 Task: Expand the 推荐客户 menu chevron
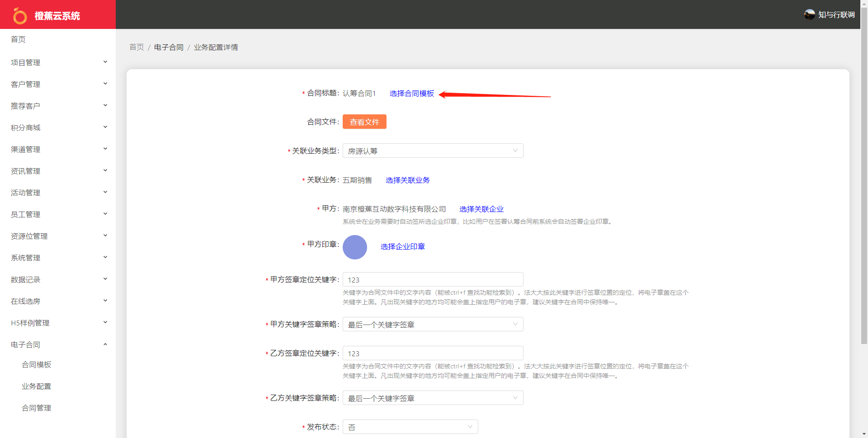(x=105, y=105)
